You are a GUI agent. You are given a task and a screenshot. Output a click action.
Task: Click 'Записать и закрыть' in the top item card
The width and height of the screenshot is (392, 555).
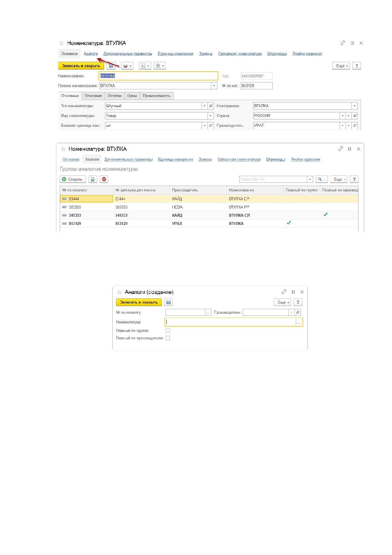[x=81, y=66]
